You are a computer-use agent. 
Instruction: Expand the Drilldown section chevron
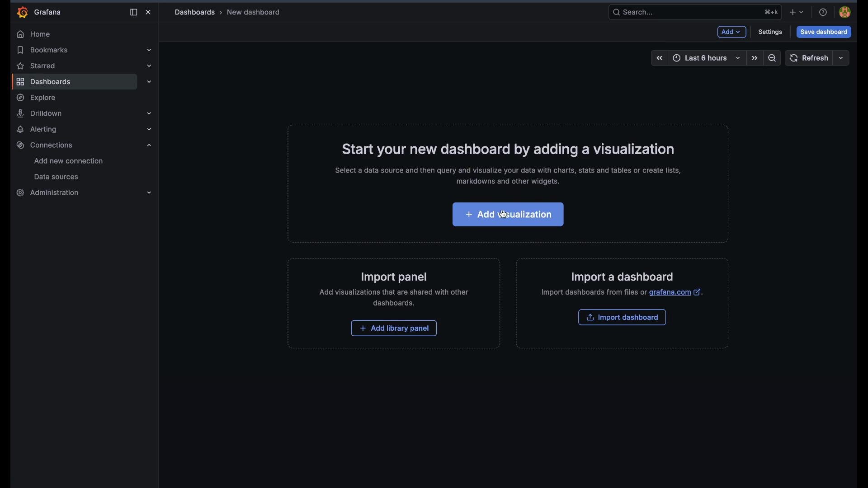(149, 113)
